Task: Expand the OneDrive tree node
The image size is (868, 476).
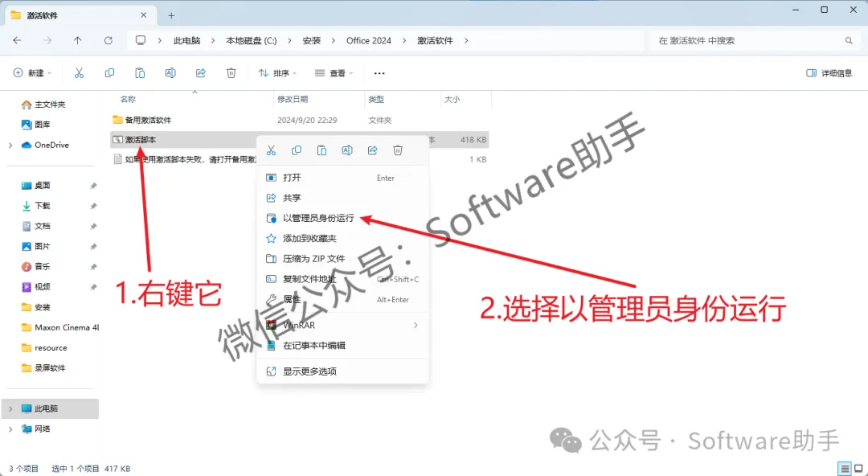Action: [10, 146]
